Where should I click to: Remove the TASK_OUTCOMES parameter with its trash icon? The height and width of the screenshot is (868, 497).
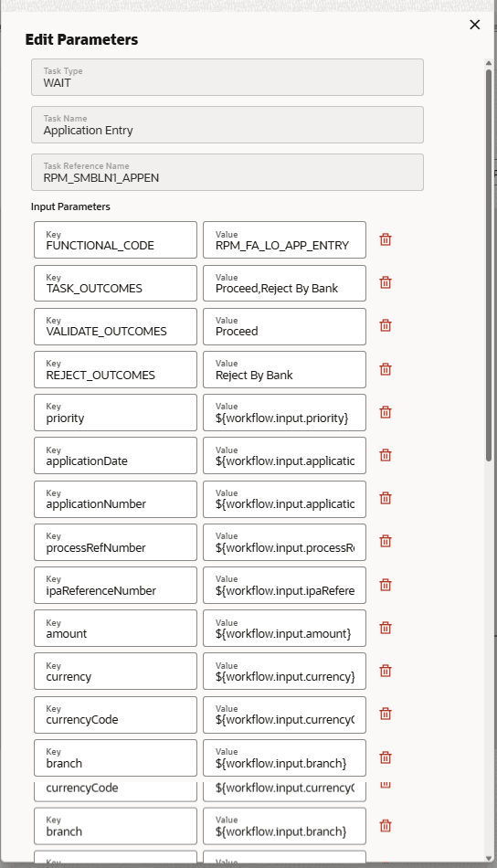[386, 283]
